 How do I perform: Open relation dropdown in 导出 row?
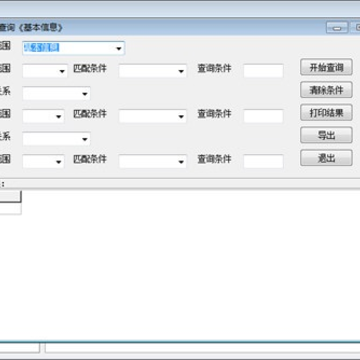(x=56, y=139)
